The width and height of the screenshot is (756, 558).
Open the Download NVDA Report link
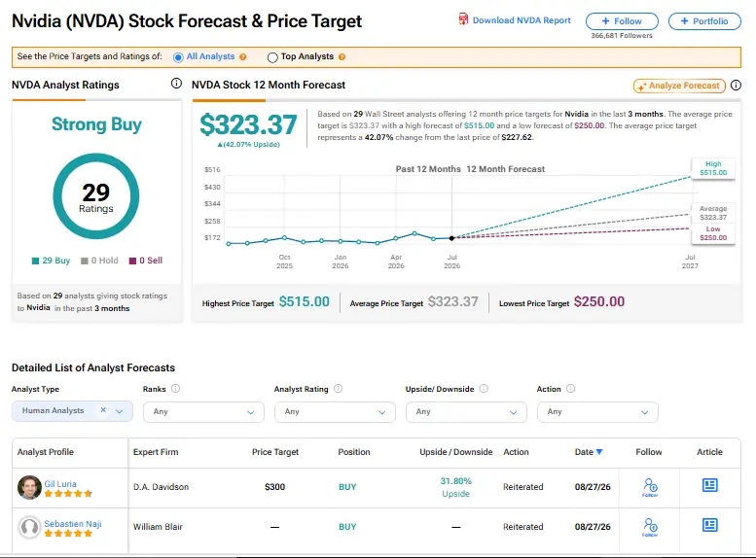[522, 20]
